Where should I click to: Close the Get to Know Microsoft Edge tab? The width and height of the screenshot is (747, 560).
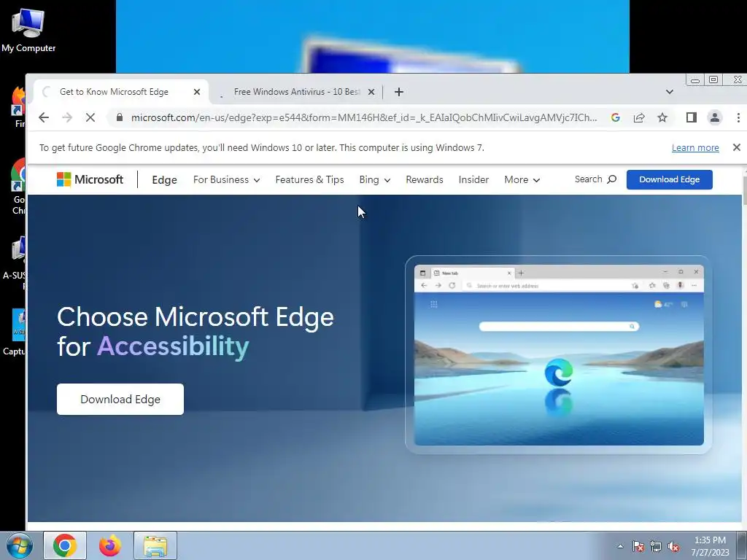pyautogui.click(x=197, y=92)
